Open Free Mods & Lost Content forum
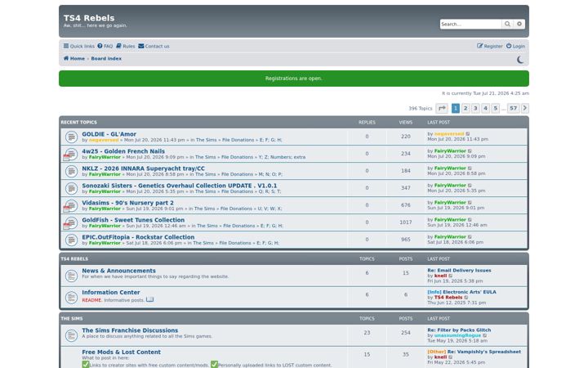Viewport: 588px width, 368px height. coord(121,352)
